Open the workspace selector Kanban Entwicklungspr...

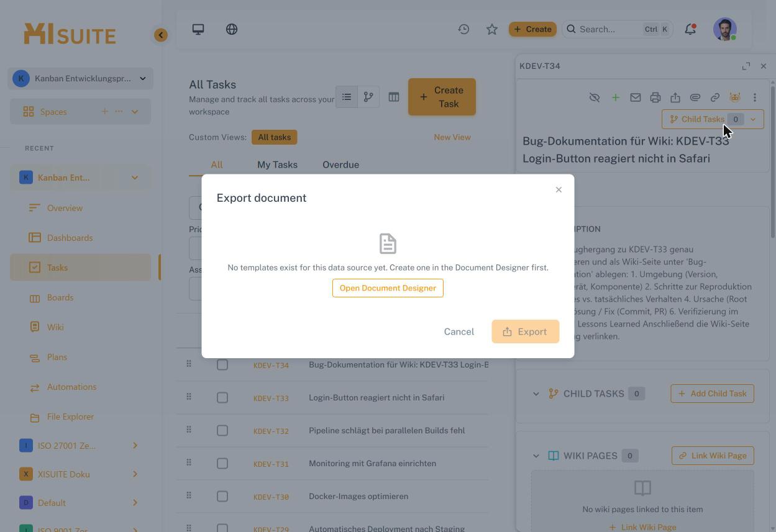tap(81, 79)
